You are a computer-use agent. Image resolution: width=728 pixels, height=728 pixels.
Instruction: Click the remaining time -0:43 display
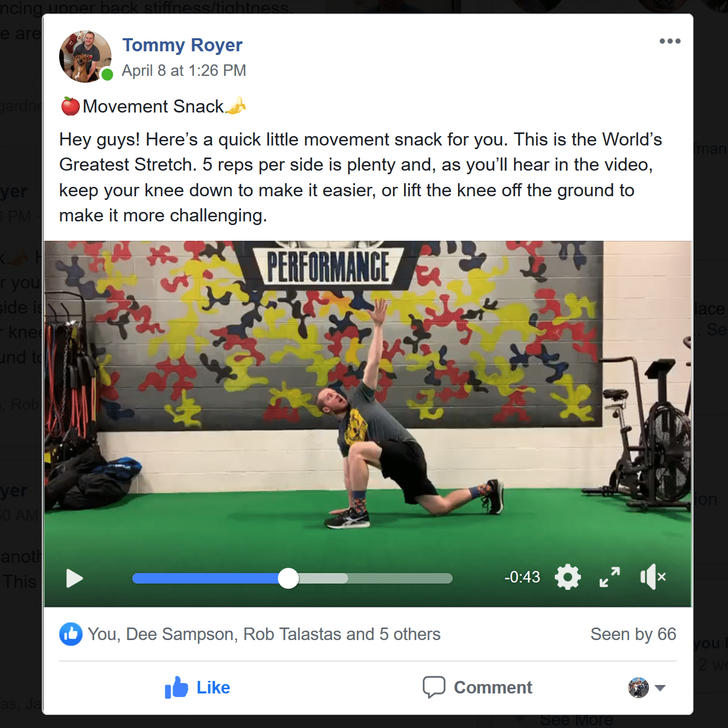click(x=522, y=577)
